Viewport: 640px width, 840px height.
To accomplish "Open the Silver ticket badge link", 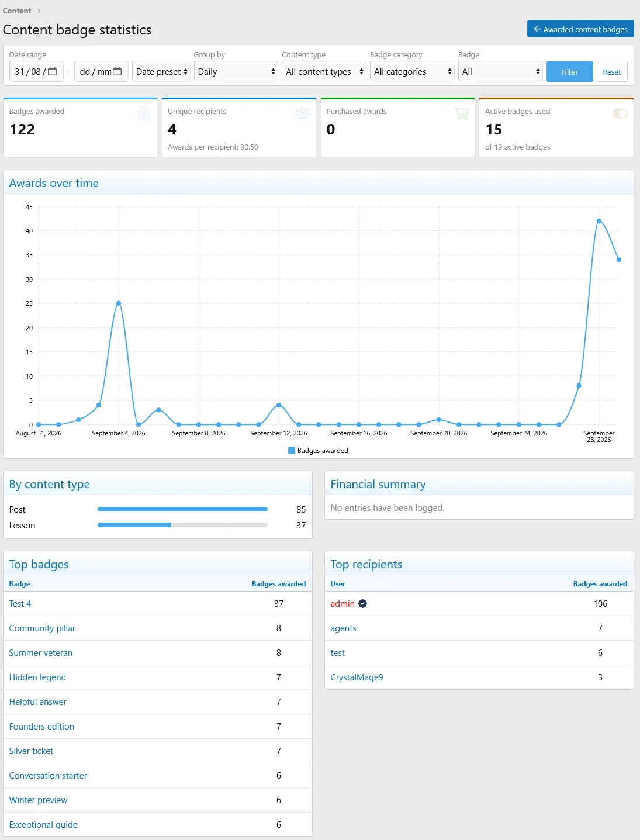I will point(31,751).
